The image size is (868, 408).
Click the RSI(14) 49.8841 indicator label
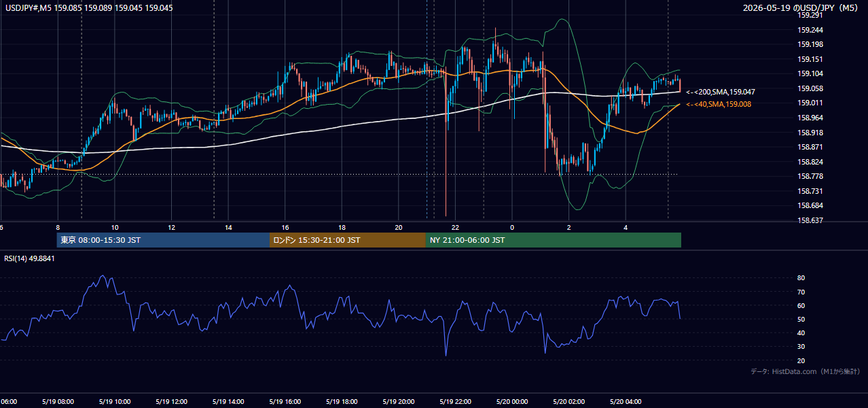click(x=29, y=258)
